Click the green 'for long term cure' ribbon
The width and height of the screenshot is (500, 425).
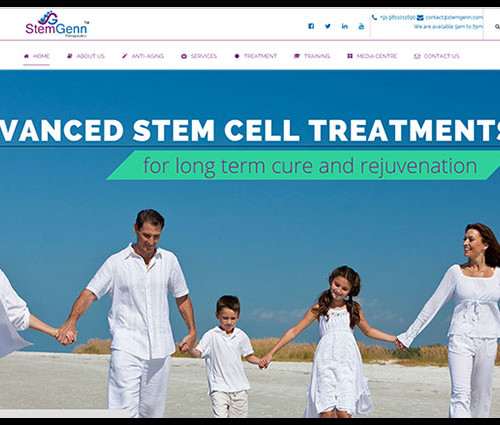coord(305,165)
